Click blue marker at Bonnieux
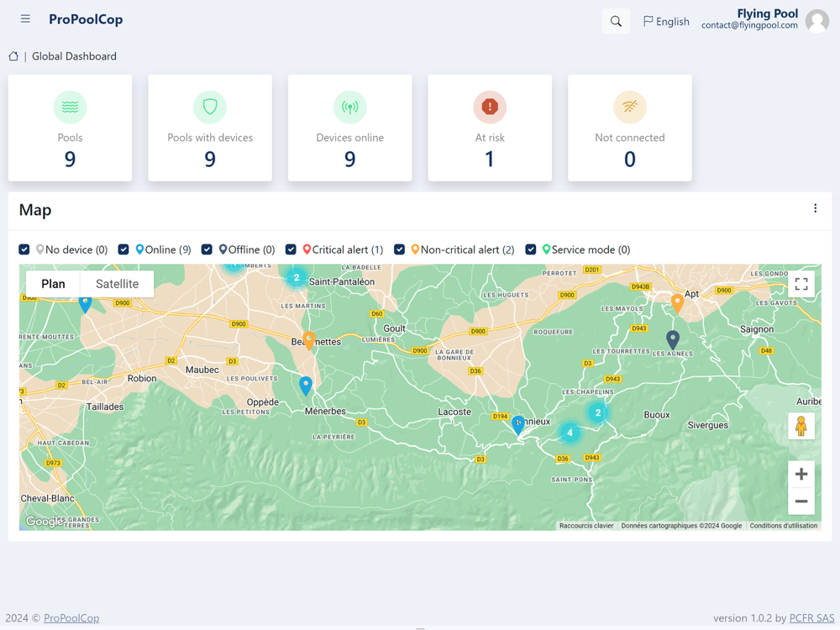This screenshot has height=630, width=840. point(518,425)
